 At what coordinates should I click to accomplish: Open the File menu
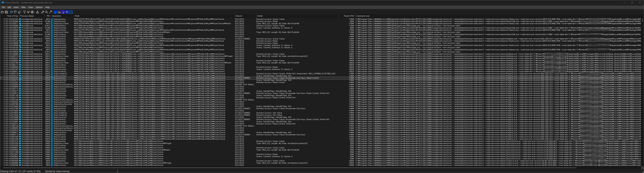(x=3, y=7)
